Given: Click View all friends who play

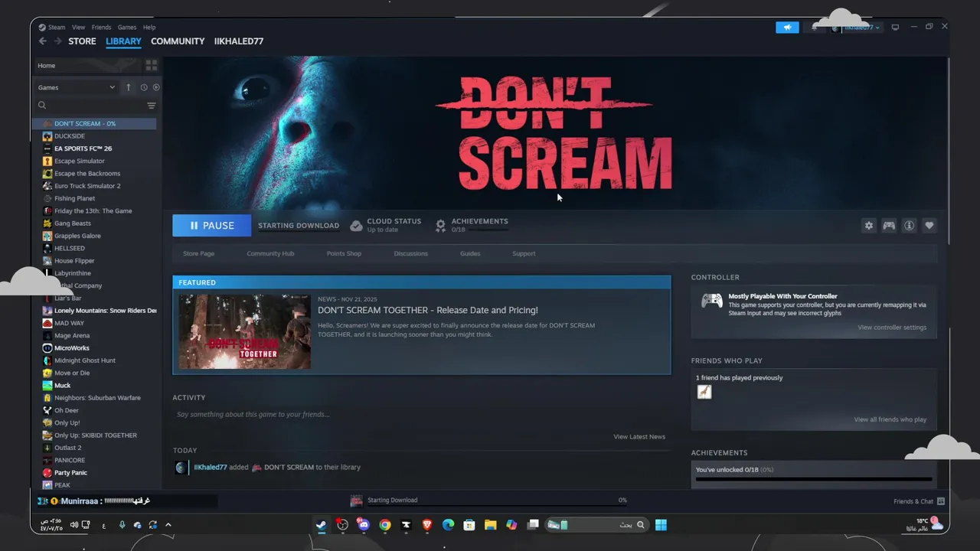Looking at the screenshot, I should 890,419.
